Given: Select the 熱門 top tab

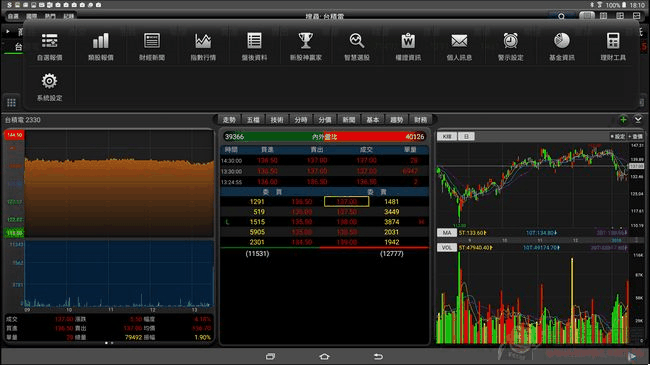Looking at the screenshot, I should [x=50, y=16].
